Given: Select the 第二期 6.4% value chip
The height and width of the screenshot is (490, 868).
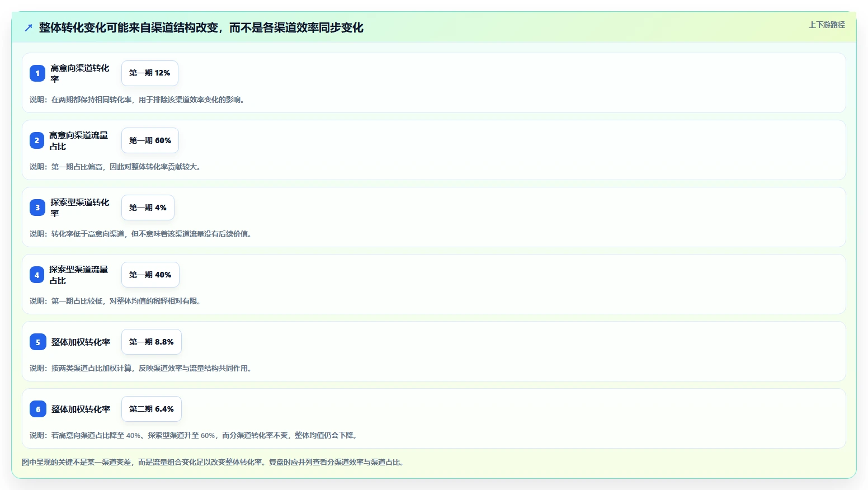Looking at the screenshot, I should click(x=152, y=409).
